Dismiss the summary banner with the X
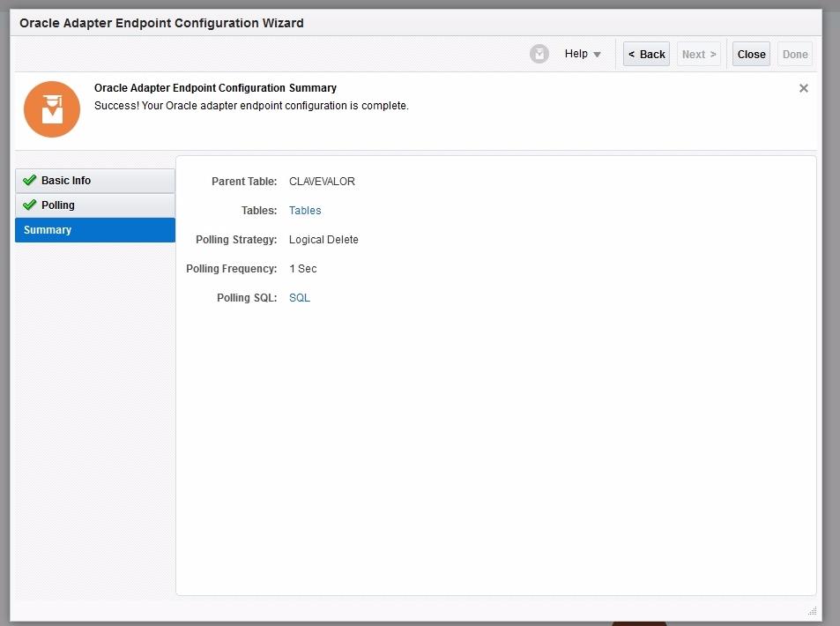840x626 pixels. coord(804,88)
